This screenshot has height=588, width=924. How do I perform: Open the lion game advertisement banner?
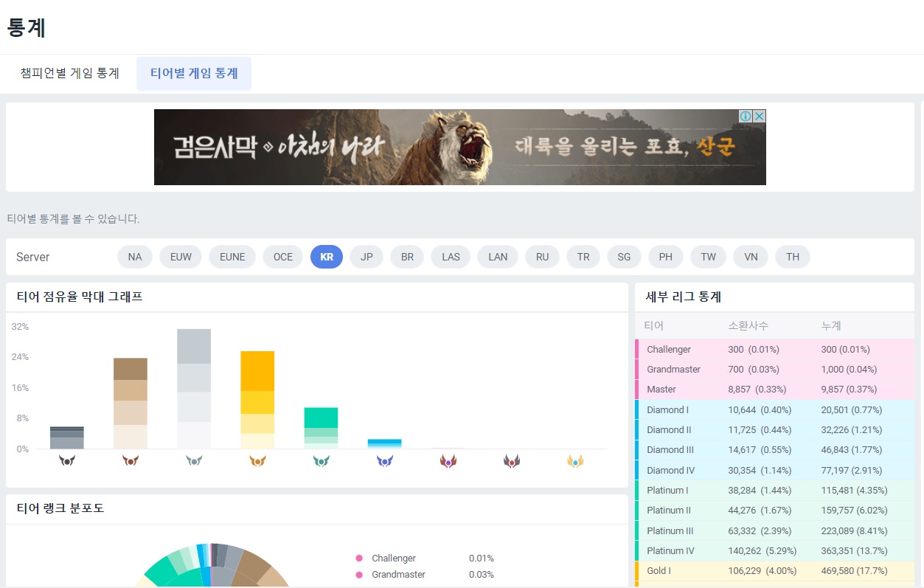(460, 147)
